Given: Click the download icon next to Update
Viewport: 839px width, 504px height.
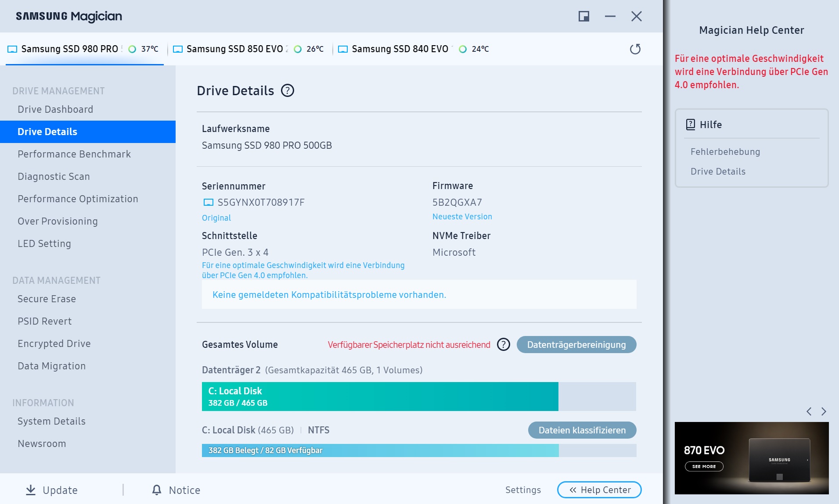Looking at the screenshot, I should (x=31, y=490).
